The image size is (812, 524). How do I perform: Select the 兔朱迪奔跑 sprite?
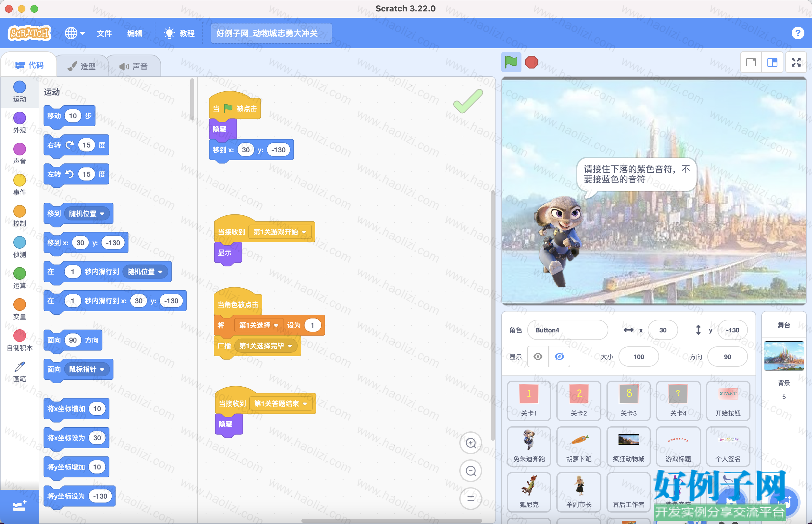click(529, 446)
